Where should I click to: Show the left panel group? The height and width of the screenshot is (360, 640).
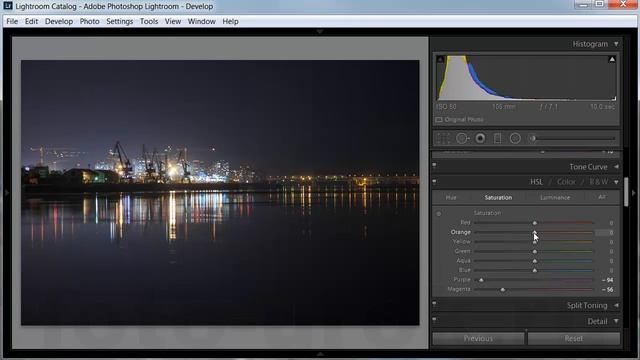pyautogui.click(x=6, y=192)
